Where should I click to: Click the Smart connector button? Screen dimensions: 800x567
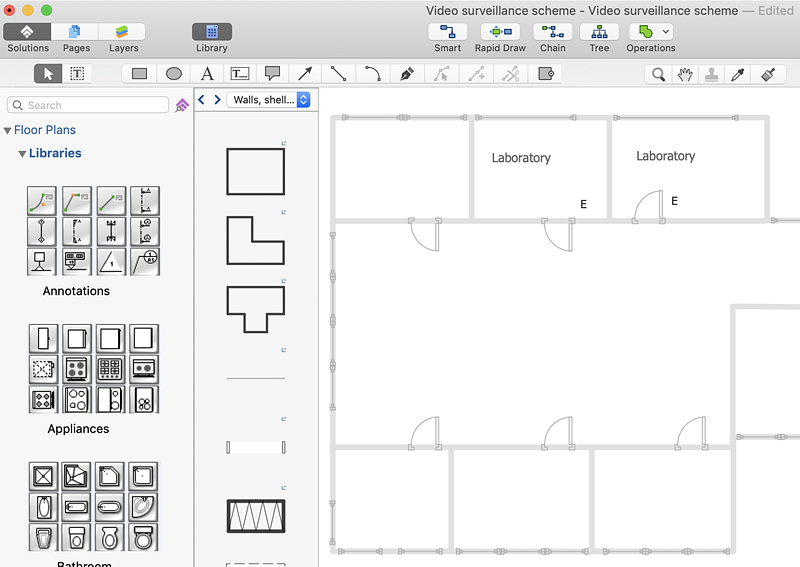click(448, 32)
